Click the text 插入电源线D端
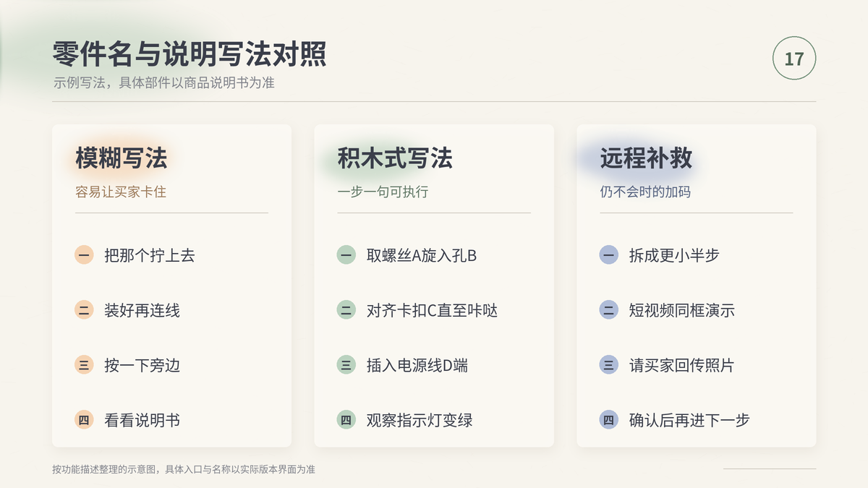 tap(417, 365)
